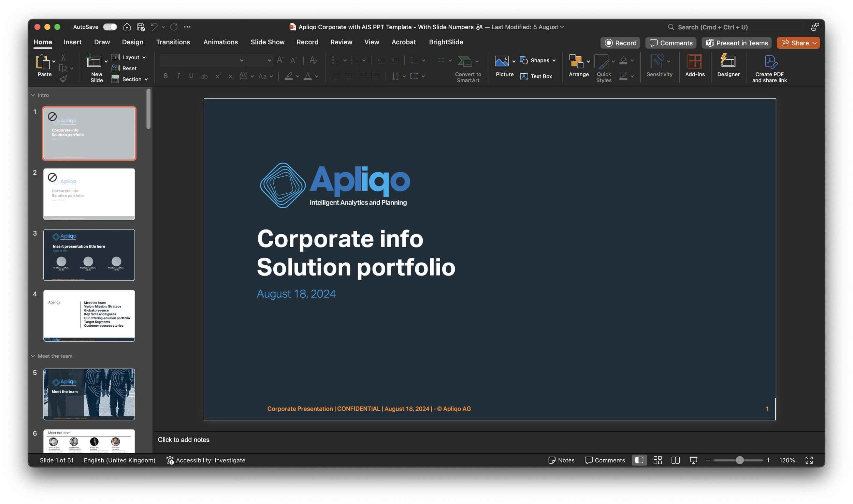Collapse the Intro section
The width and height of the screenshot is (853, 504).
point(33,95)
